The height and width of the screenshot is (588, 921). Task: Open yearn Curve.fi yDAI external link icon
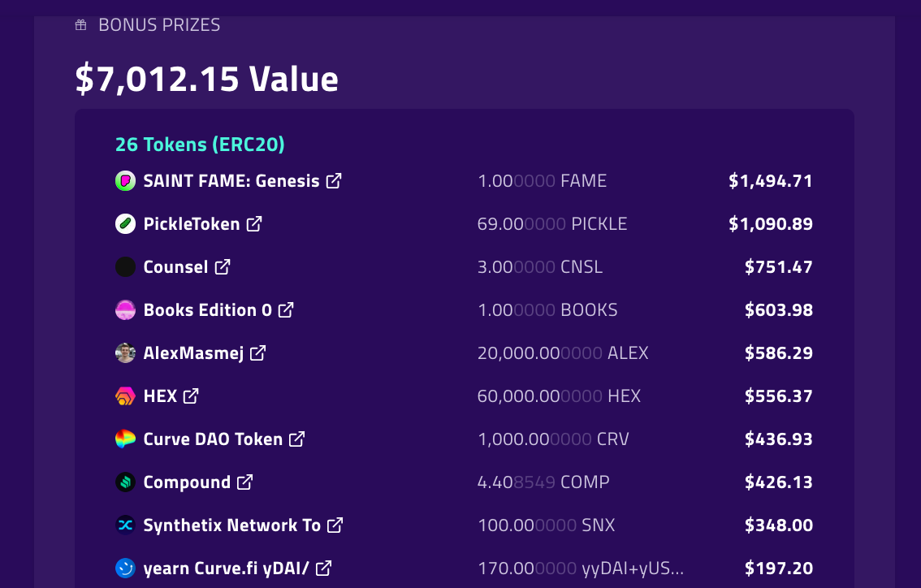point(323,568)
